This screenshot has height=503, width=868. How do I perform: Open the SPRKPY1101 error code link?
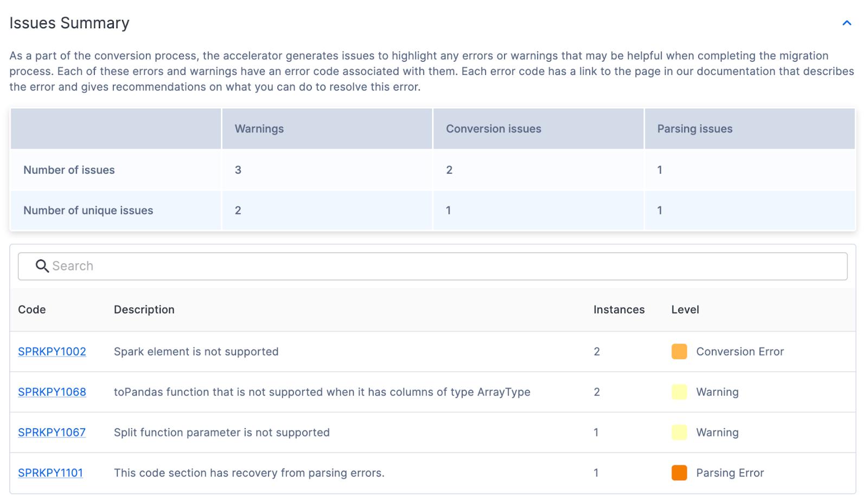50,473
